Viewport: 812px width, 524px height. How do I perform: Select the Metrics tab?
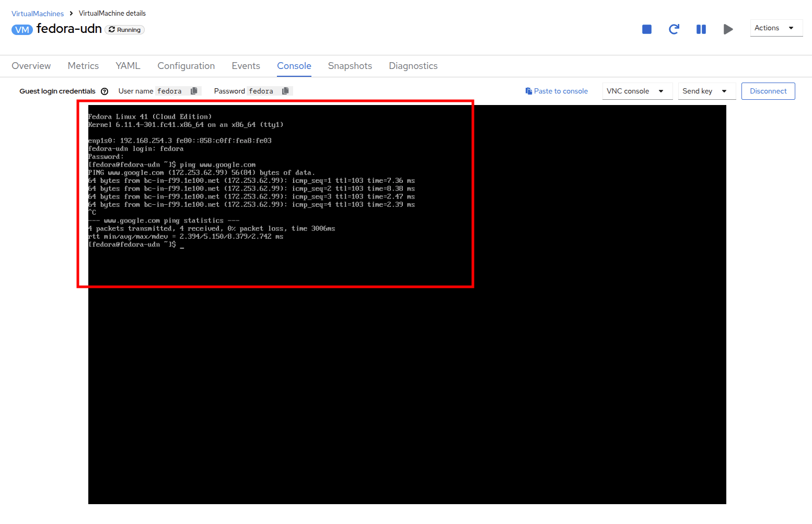pyautogui.click(x=83, y=66)
